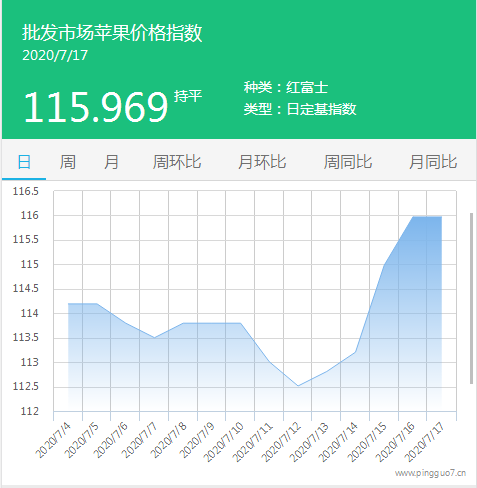Switch to the 周 weekly tab
The height and width of the screenshot is (488, 477).
point(67,162)
